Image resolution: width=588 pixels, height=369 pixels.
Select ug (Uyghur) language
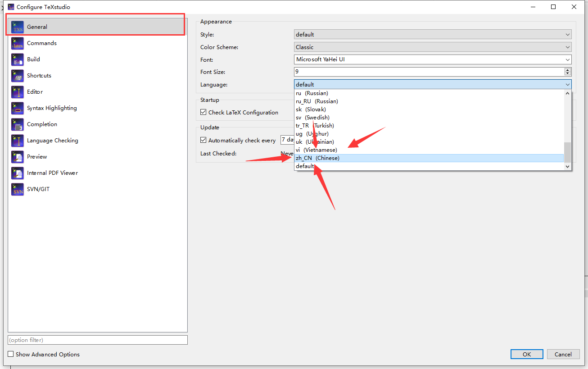tap(429, 134)
